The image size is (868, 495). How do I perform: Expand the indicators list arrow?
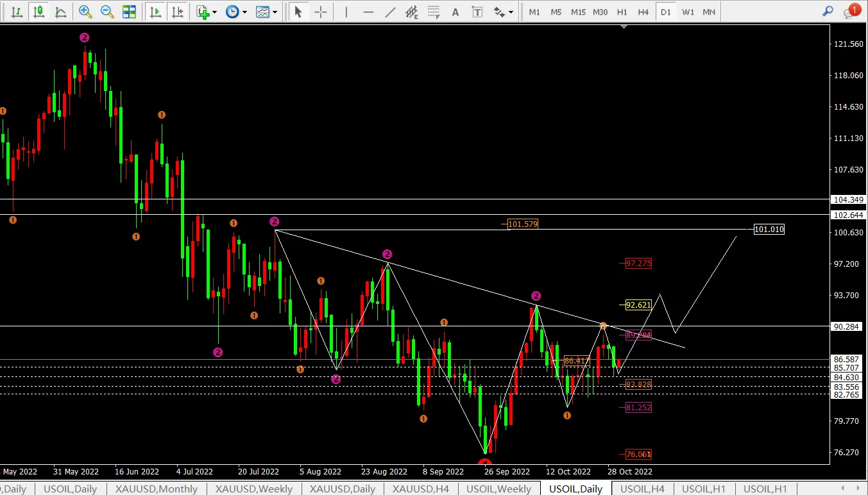214,12
